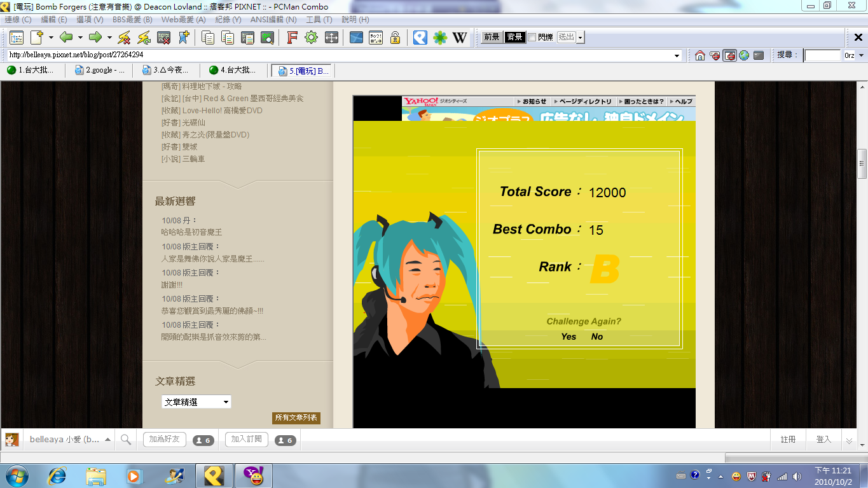The image size is (868, 488).
Task: Click the fullscreen arrows icon
Action: point(331,38)
